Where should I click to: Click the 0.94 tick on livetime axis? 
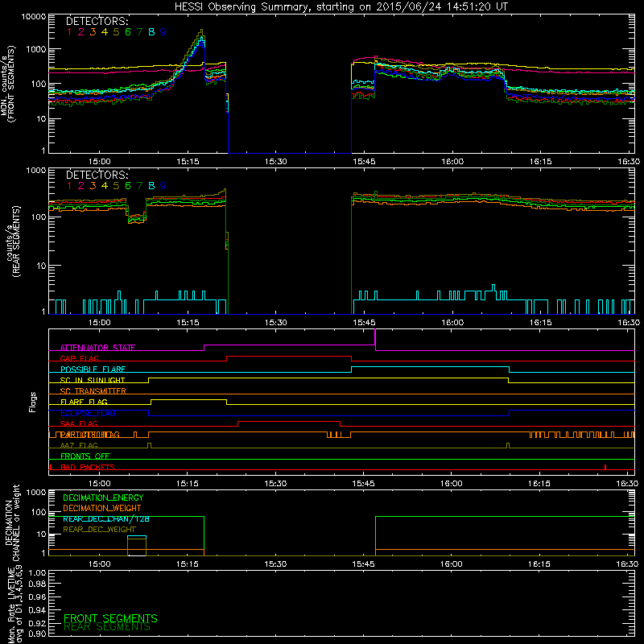pyautogui.click(x=37, y=610)
